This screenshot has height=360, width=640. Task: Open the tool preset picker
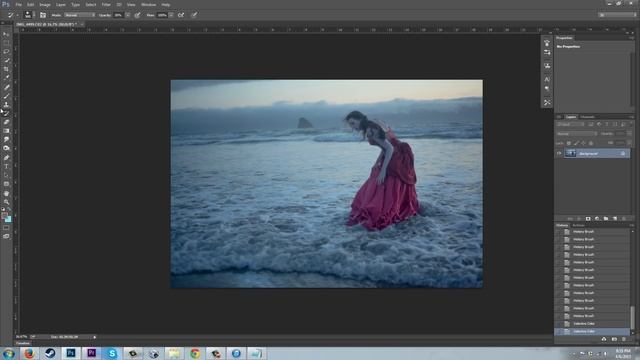tap(12, 15)
